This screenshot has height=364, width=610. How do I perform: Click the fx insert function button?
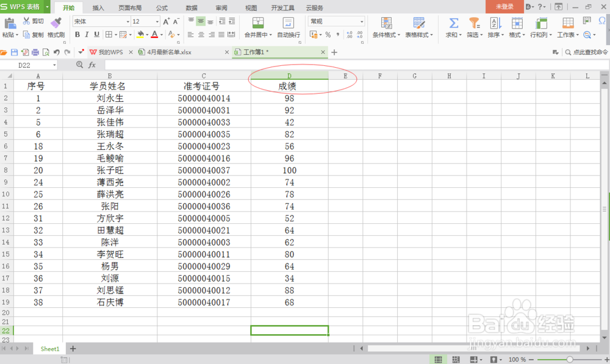[92, 65]
